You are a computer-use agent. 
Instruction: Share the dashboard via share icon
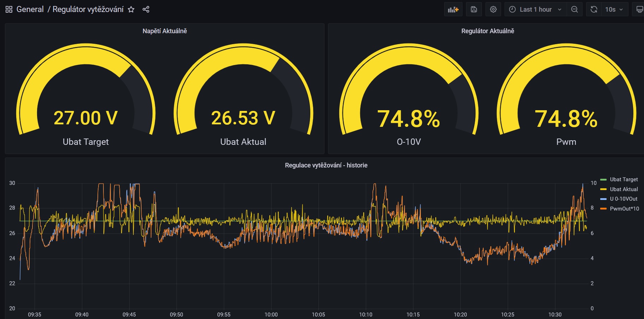[146, 10]
